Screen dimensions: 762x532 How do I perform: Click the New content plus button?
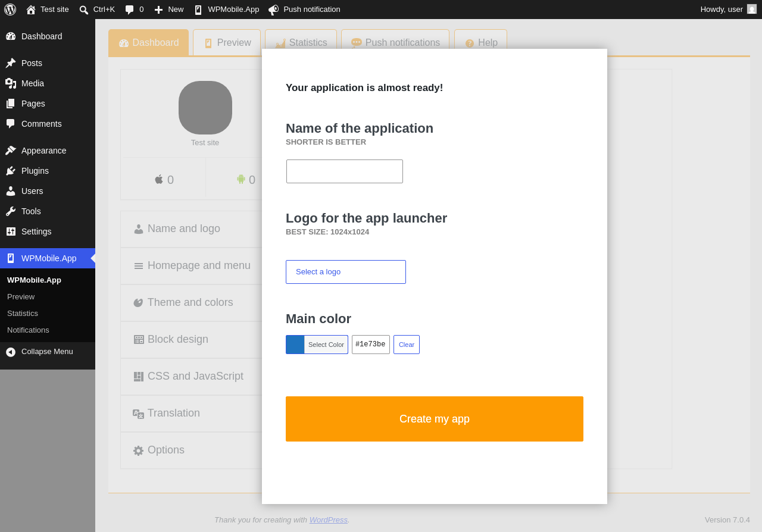[168, 10]
